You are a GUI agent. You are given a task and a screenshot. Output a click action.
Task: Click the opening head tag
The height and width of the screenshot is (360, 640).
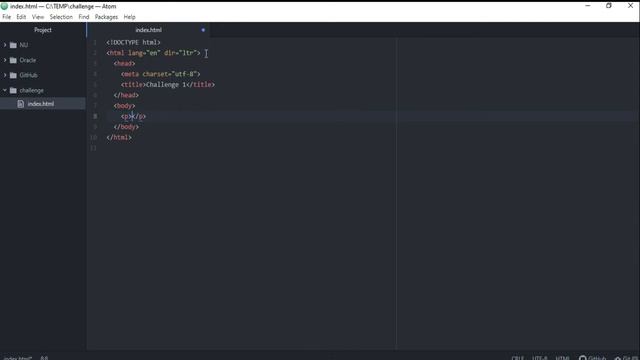point(124,64)
